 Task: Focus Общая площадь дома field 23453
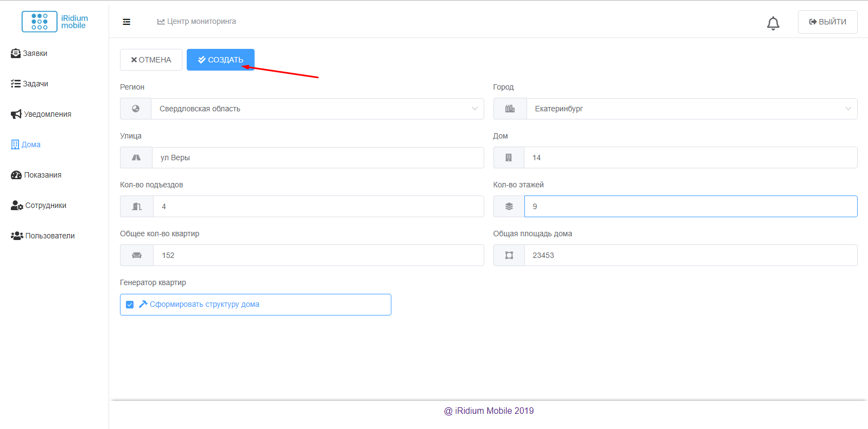(x=691, y=255)
